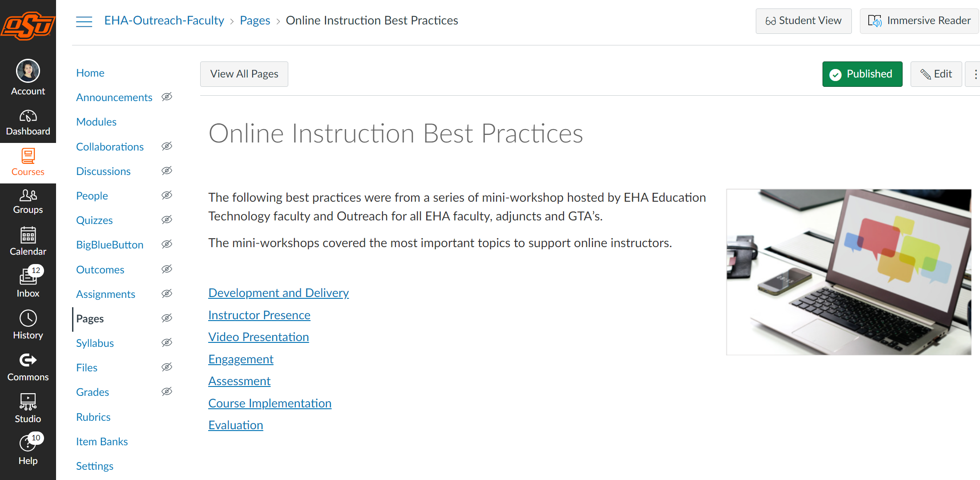This screenshot has height=480, width=980.
Task: Click the hidden-eye icon beside Quizzes
Action: (x=167, y=220)
